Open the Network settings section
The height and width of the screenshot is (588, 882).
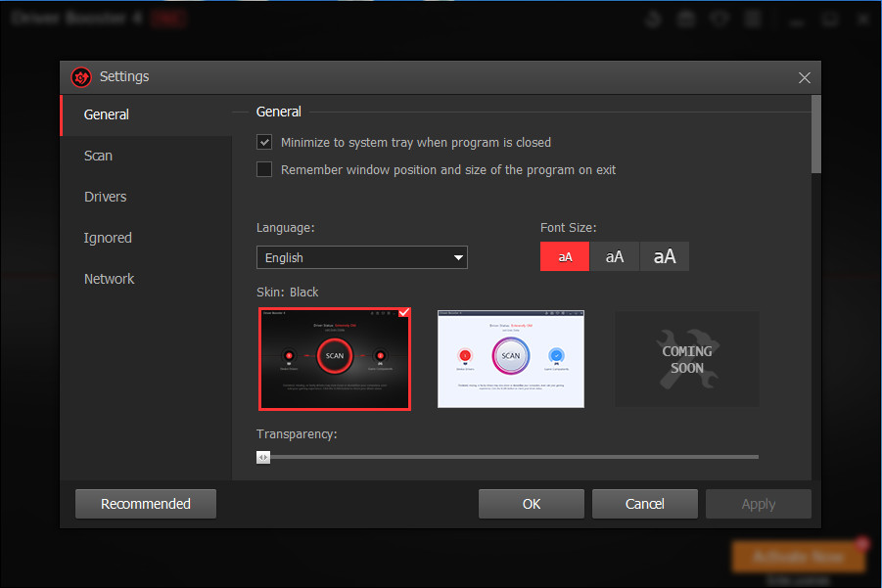tap(109, 278)
